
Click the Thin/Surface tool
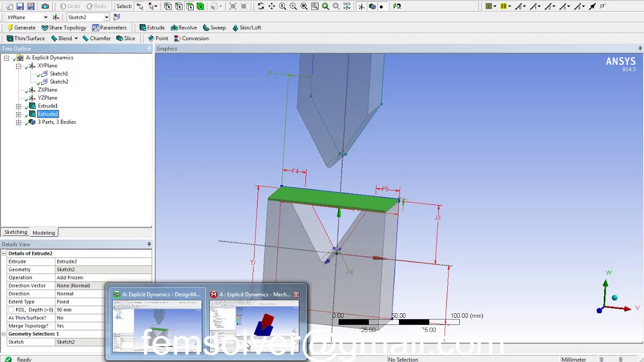click(x=26, y=38)
